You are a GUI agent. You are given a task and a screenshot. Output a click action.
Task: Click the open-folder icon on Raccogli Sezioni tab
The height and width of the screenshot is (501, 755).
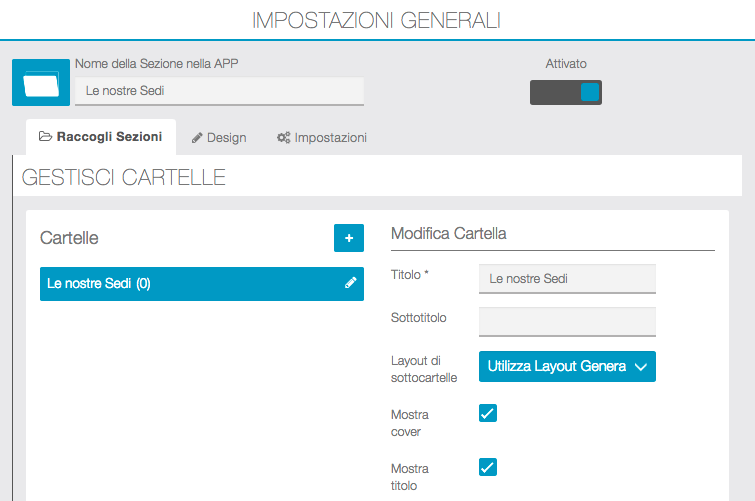point(45,136)
